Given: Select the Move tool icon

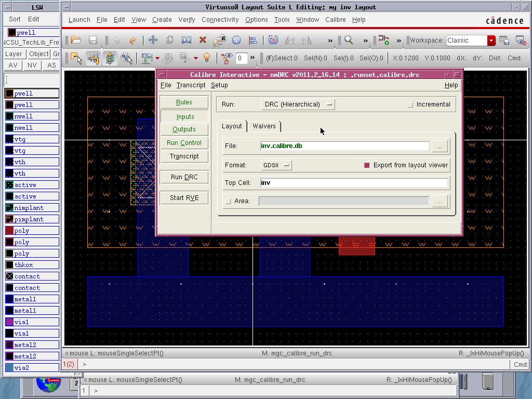Looking at the screenshot, I should click(153, 40).
